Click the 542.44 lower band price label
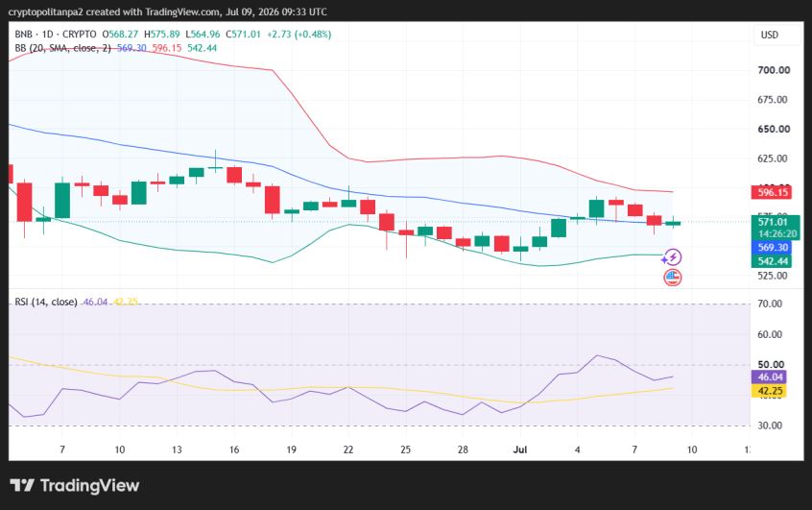 [x=772, y=261]
